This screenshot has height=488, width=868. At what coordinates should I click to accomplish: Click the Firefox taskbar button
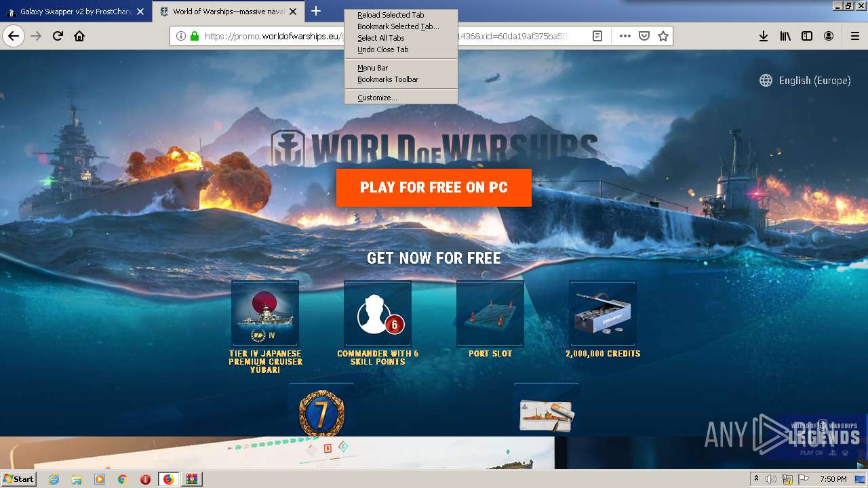168,479
